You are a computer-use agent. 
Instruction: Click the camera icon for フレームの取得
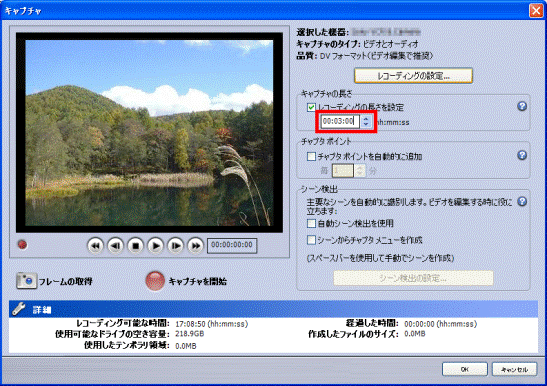click(x=26, y=281)
